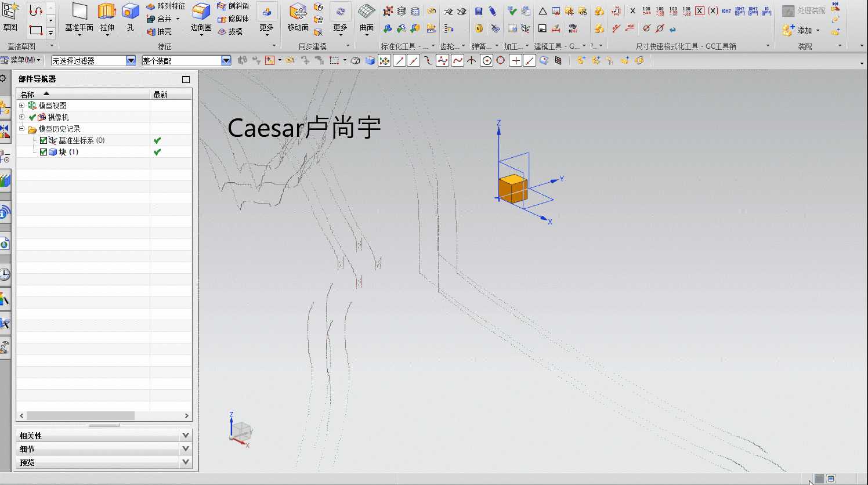Select the rectangle sketch icon

36,30
